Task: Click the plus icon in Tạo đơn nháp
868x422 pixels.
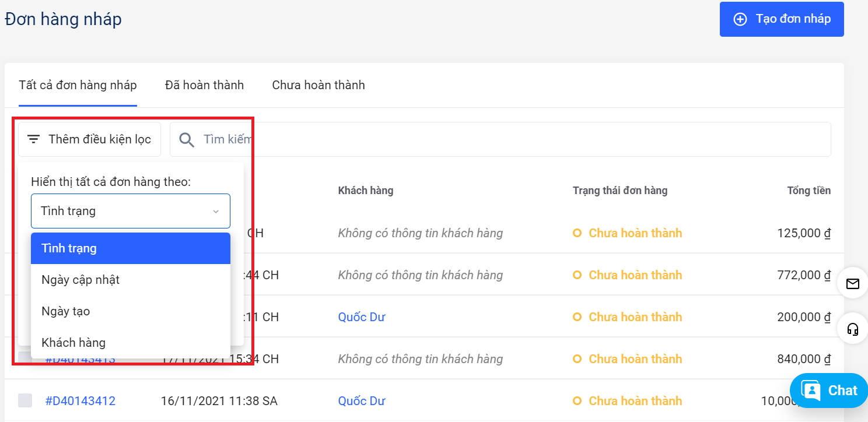Action: [x=740, y=19]
